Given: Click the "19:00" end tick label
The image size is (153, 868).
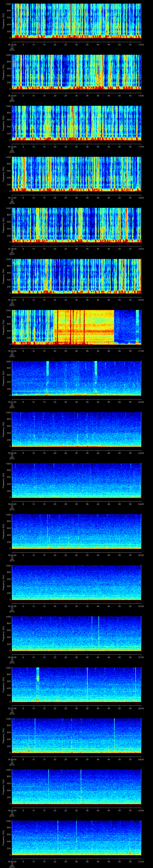Looking at the screenshot, I should coord(141,249).
